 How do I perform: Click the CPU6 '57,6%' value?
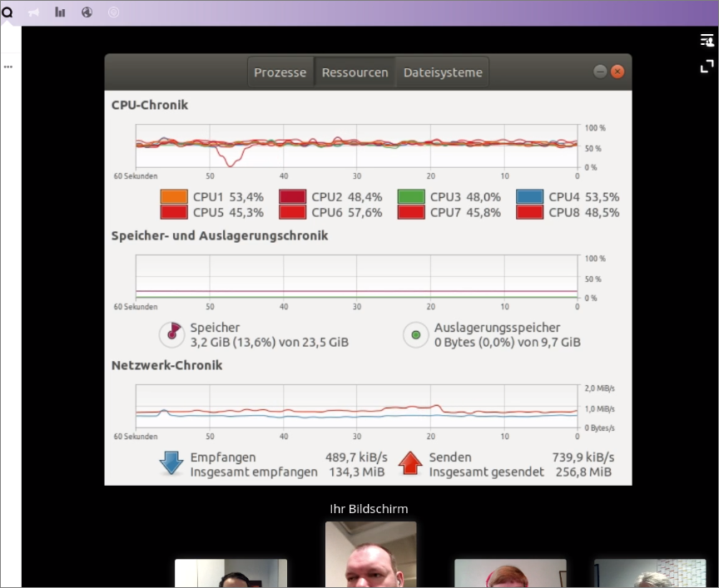(x=364, y=213)
